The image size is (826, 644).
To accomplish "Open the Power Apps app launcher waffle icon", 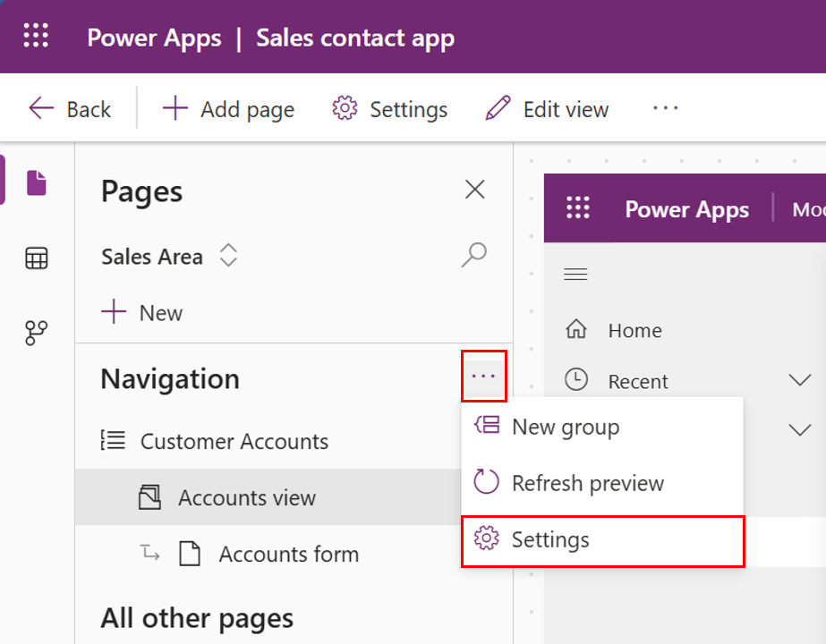I will [34, 37].
